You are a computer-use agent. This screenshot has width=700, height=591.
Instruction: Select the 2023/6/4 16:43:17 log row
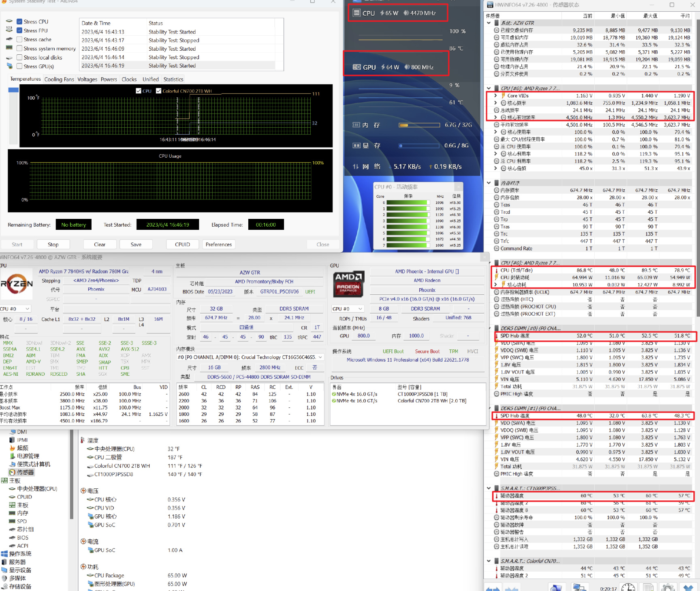point(178,40)
